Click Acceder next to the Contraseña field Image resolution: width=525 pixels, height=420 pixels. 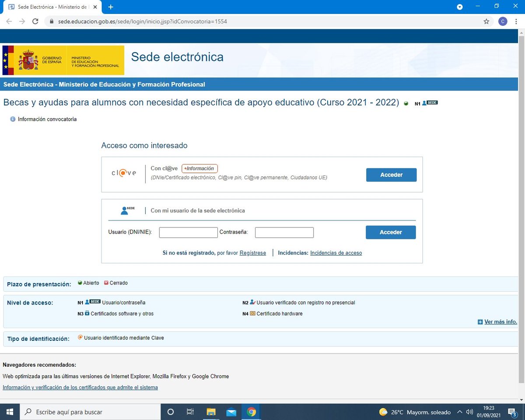[391, 232]
